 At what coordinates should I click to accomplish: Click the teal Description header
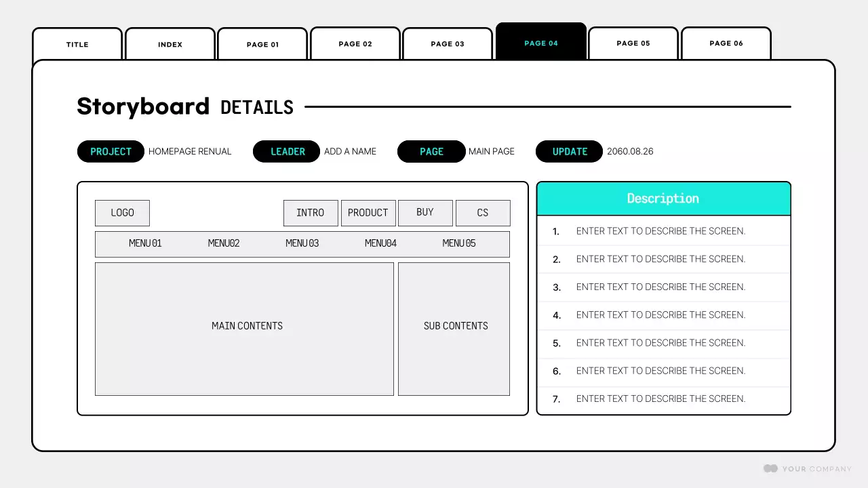click(x=663, y=198)
